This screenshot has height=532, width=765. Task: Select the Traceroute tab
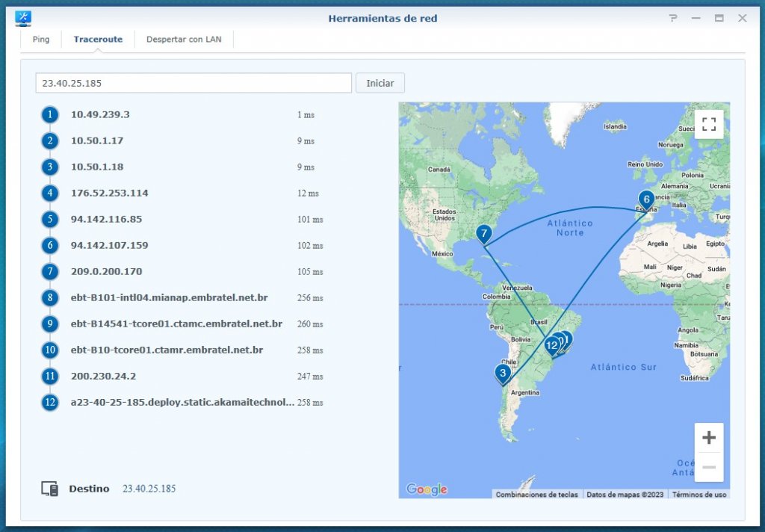[x=98, y=40]
